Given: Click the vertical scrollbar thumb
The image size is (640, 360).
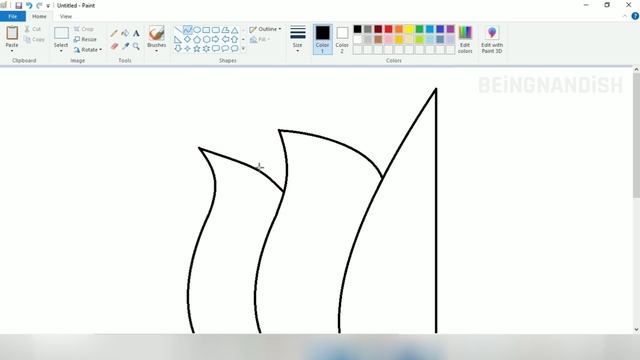Looking at the screenshot, I should [636, 136].
